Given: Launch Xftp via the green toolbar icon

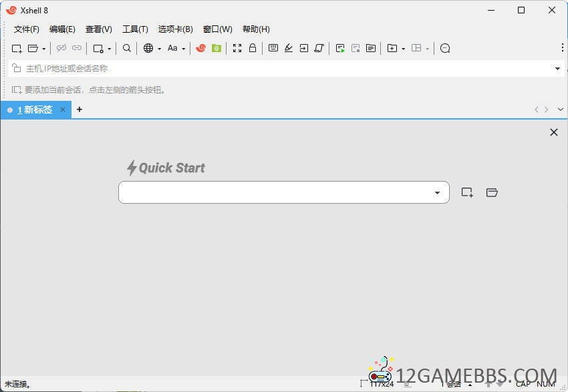Looking at the screenshot, I should tap(216, 48).
